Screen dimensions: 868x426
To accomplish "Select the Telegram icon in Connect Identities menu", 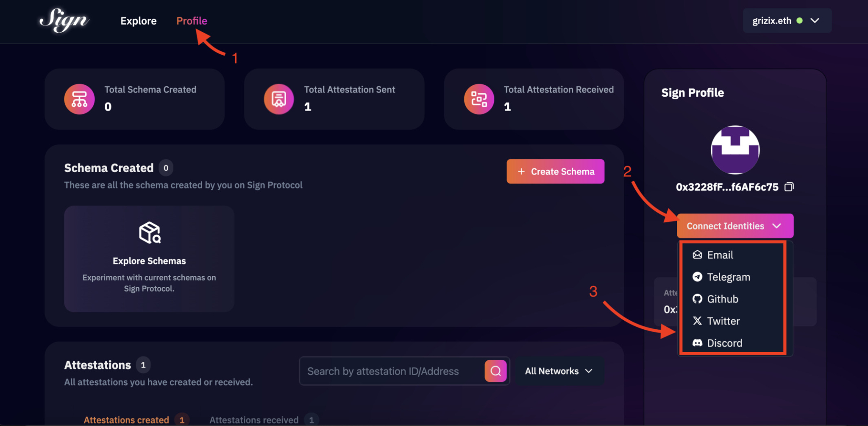I will [x=697, y=277].
